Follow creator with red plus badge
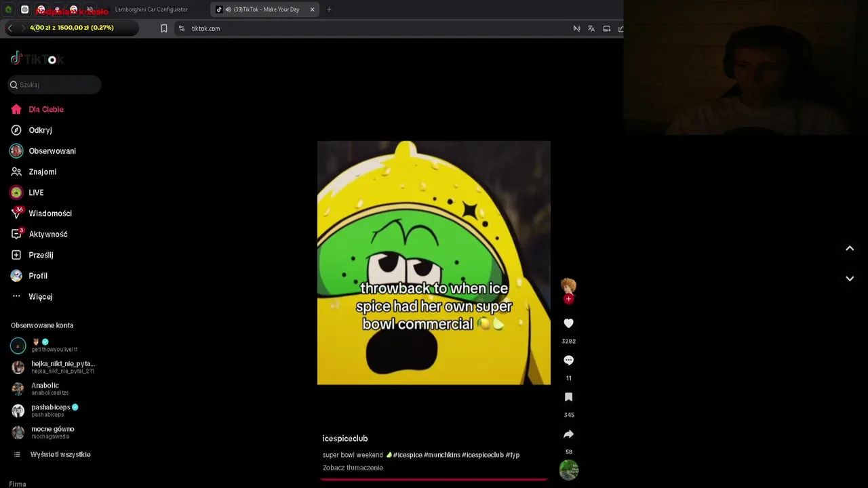The image size is (868, 488). (568, 299)
